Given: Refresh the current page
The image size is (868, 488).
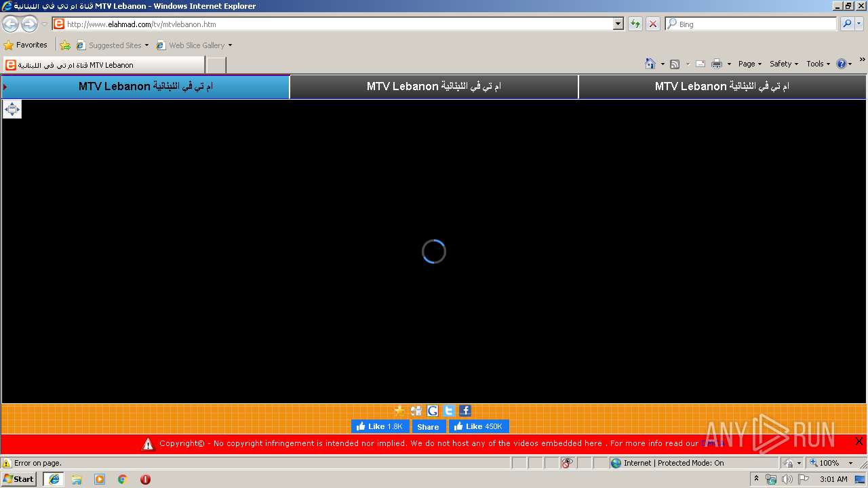Looking at the screenshot, I should click(x=635, y=24).
